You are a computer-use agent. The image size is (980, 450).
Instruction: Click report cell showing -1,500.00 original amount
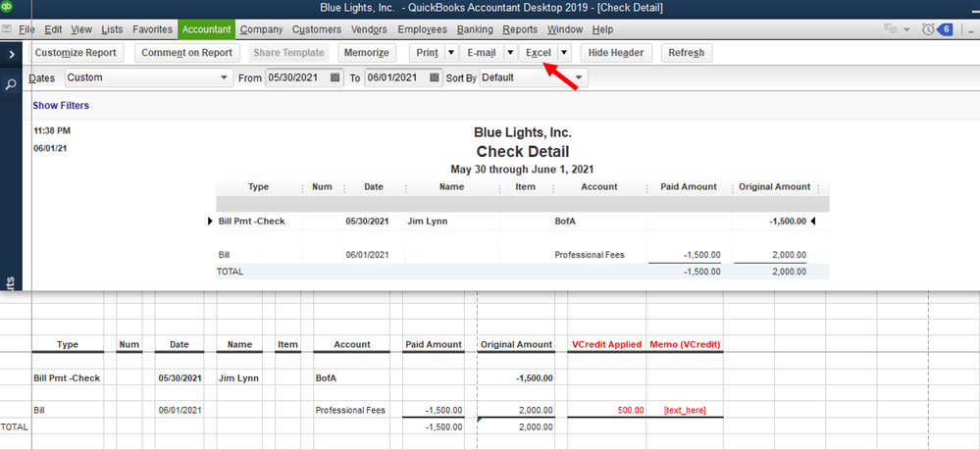tap(788, 222)
